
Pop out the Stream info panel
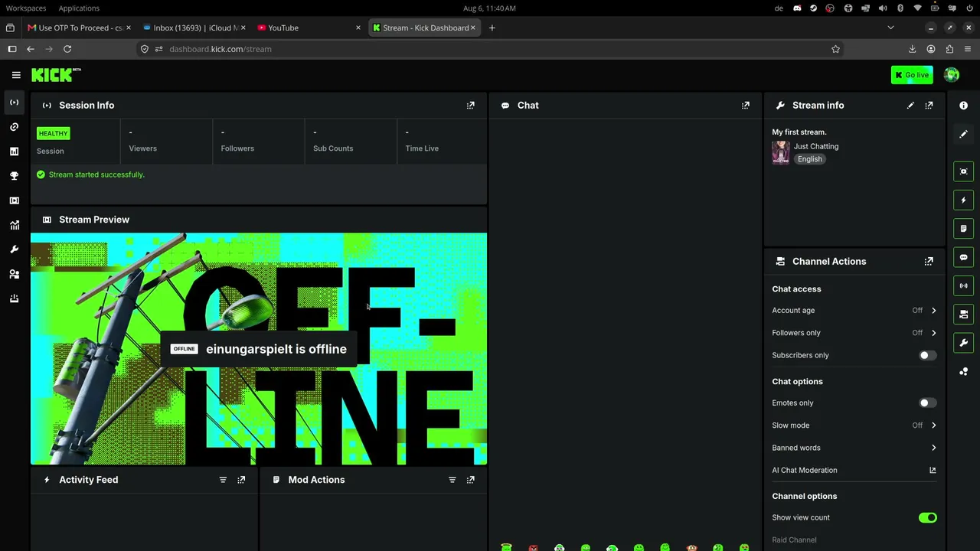point(929,106)
